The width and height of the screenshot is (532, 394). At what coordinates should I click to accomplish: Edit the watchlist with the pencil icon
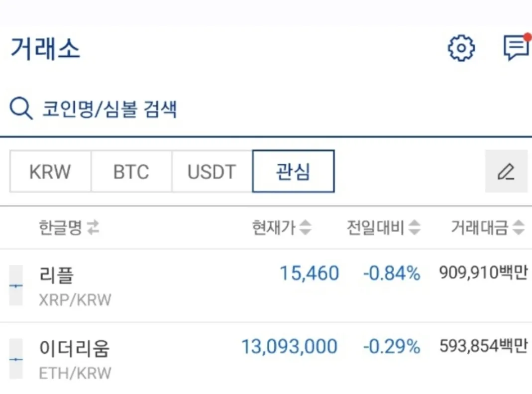click(506, 171)
